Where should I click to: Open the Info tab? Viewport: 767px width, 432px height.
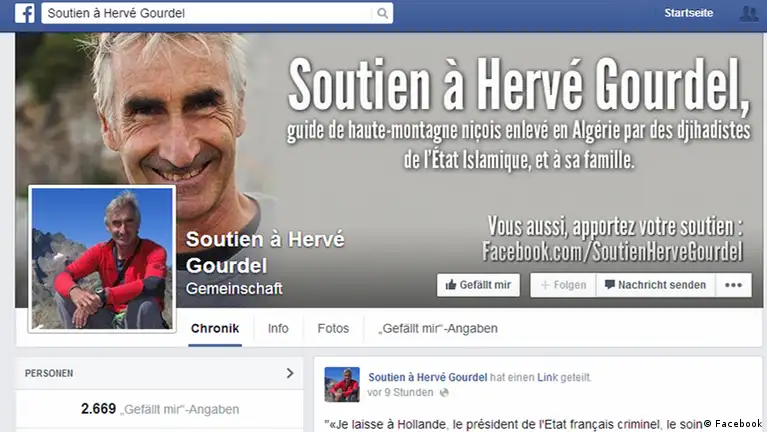pos(278,328)
